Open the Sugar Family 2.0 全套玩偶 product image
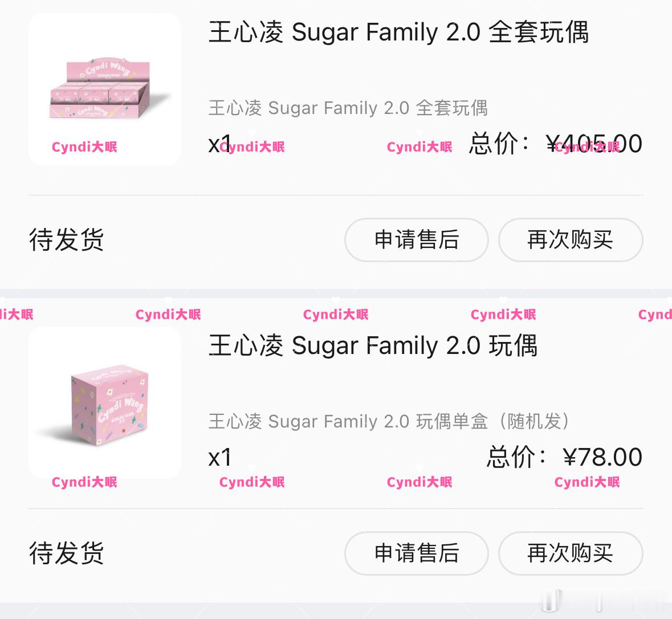 click(x=105, y=88)
